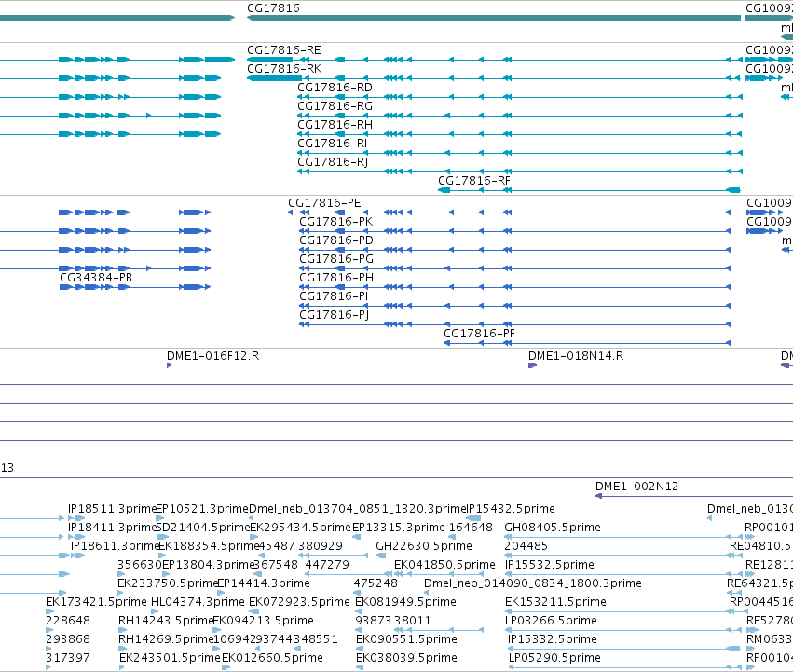Viewport: 793px width, 672px height.
Task: Click the LP03266.5prime EST label
Action: coord(551,622)
